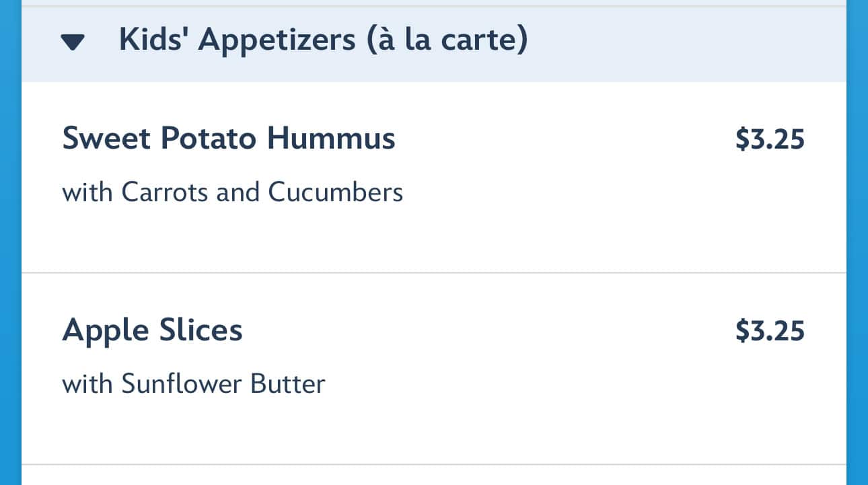Viewport: 868px width, 485px height.
Task: Click the divider line between the two items
Action: pyautogui.click(x=433, y=273)
